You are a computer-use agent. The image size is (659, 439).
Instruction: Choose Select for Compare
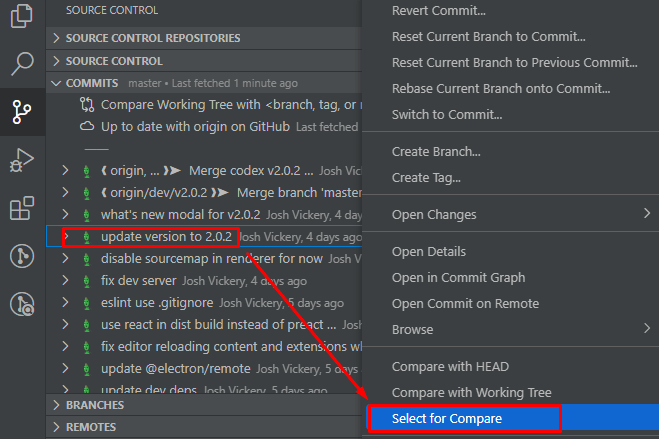513,418
